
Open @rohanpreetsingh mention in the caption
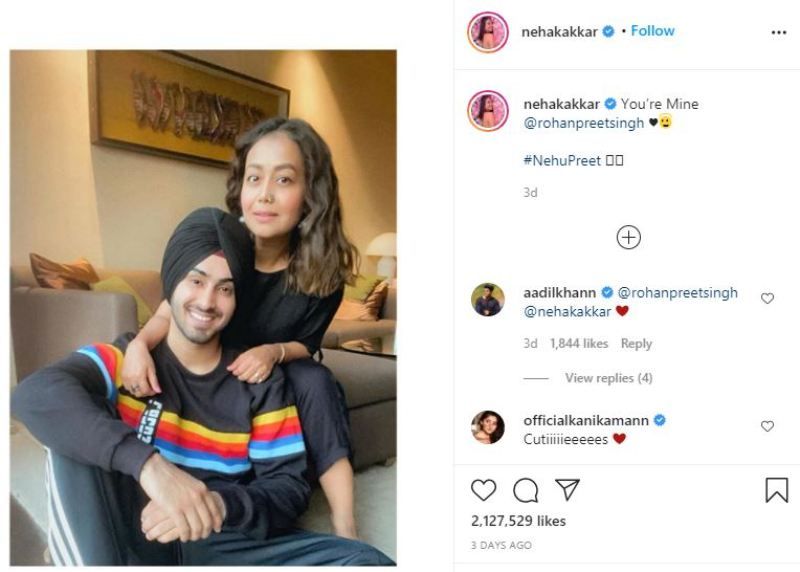[584, 123]
